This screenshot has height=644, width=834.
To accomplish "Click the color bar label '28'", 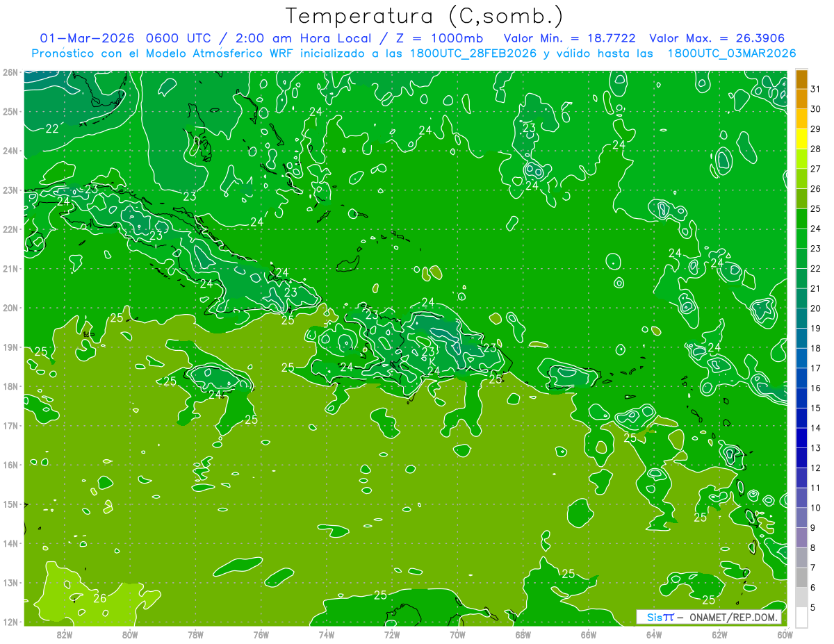I will [815, 149].
